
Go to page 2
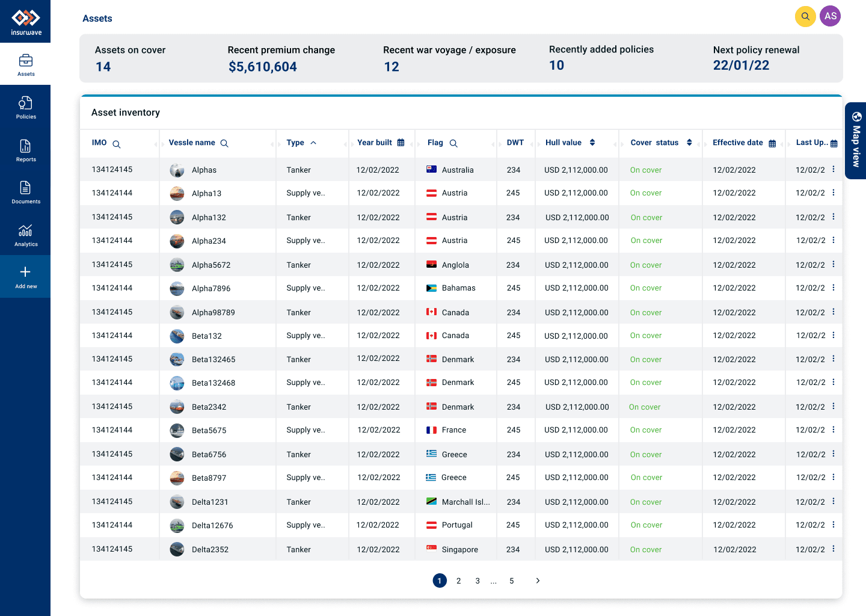coord(458,581)
